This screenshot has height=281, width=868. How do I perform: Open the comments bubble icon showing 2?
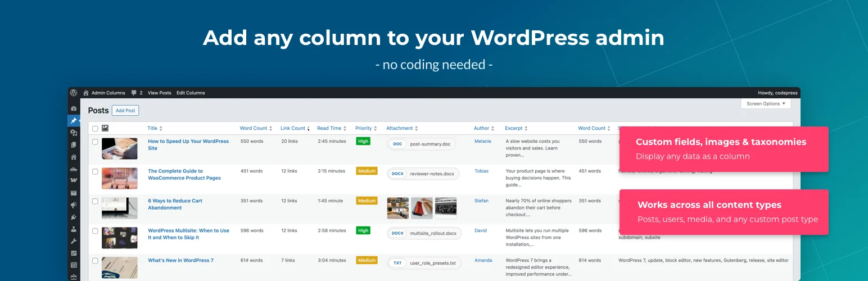[134, 93]
